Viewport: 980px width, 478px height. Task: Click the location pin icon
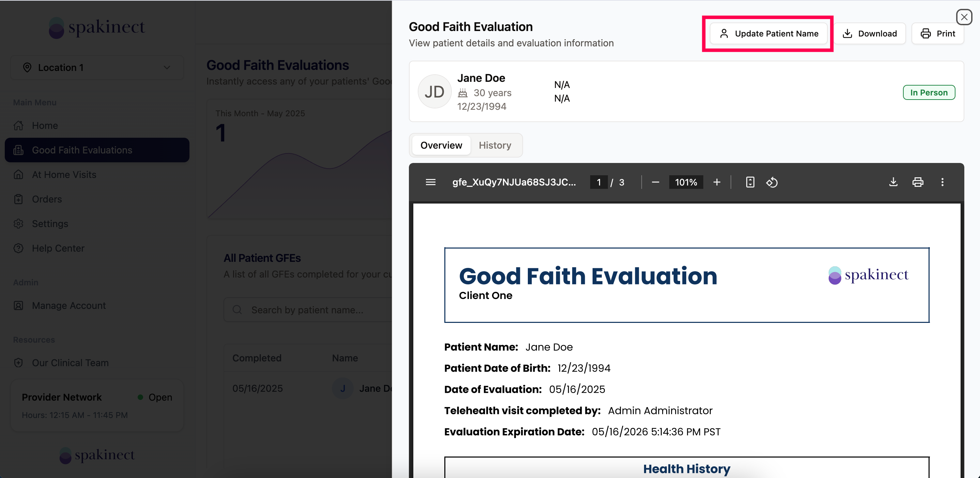(x=27, y=68)
